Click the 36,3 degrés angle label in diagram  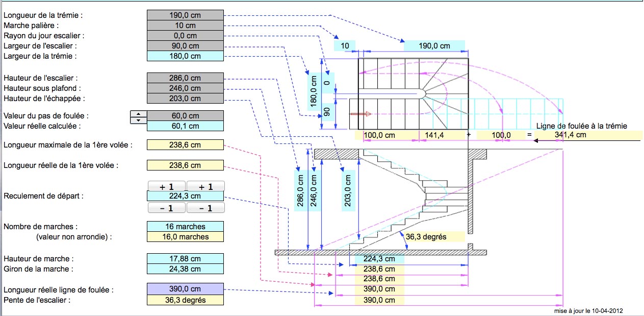click(x=427, y=237)
